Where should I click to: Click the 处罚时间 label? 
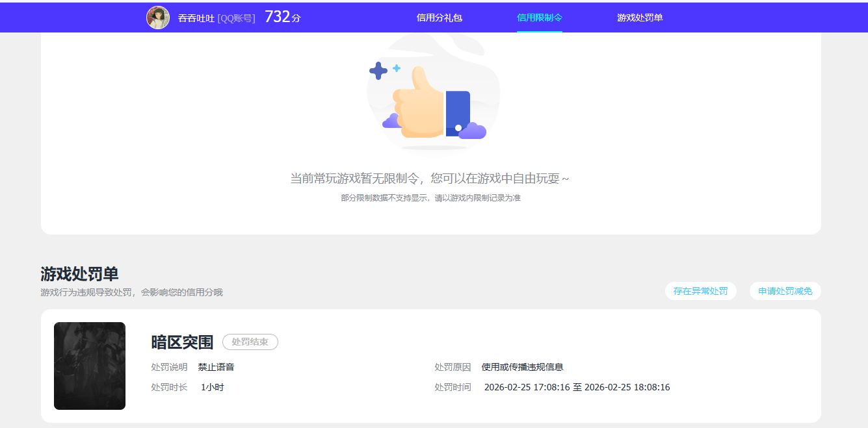tap(453, 387)
